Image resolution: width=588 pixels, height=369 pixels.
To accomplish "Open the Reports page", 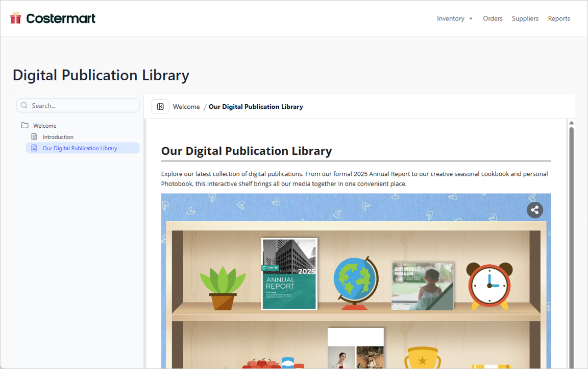I will 559,18.
